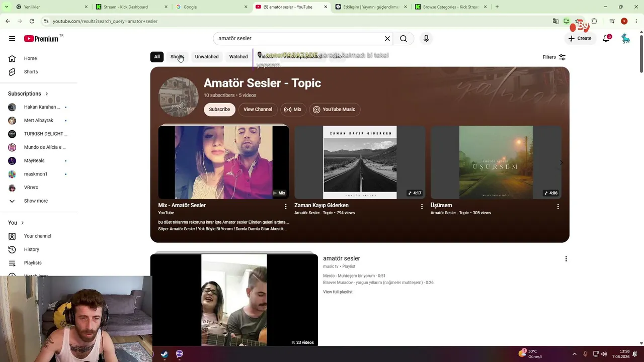Open Your channel in the sidebar
This screenshot has width=644, height=362.
[37, 236]
